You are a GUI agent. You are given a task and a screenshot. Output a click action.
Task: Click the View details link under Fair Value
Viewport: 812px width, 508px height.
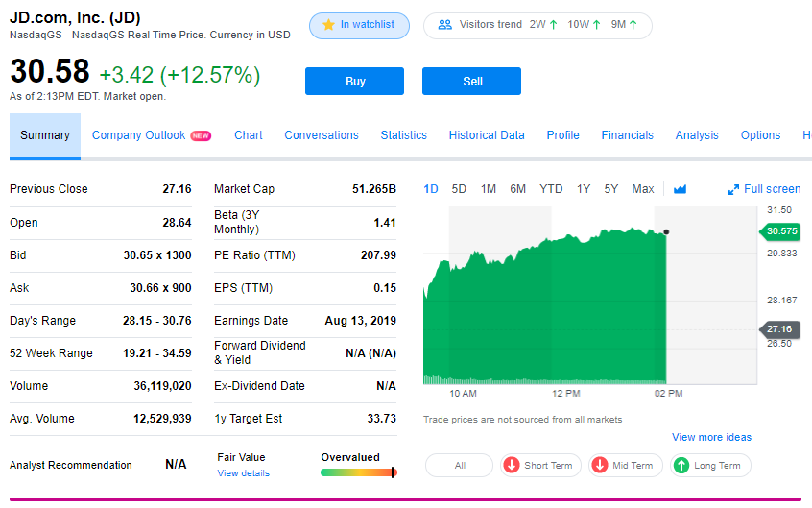coord(244,473)
